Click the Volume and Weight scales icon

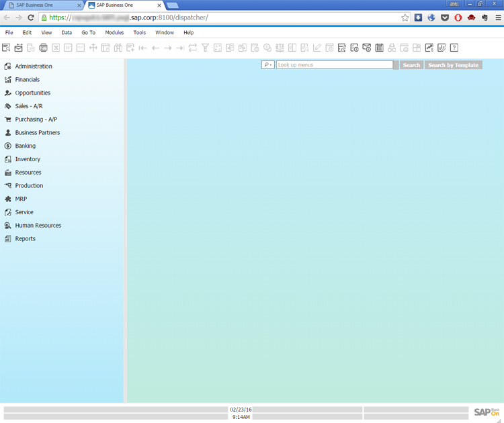click(280, 48)
